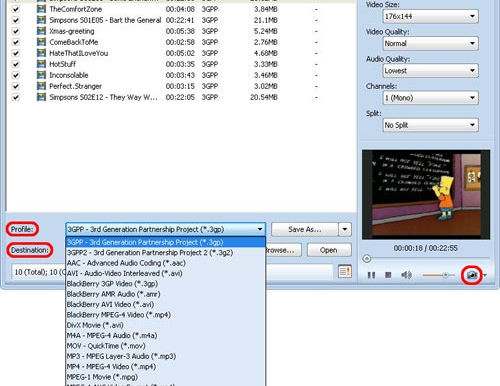Open the Split No Split dropdown
This screenshot has height=386, width=500.
click(x=431, y=125)
